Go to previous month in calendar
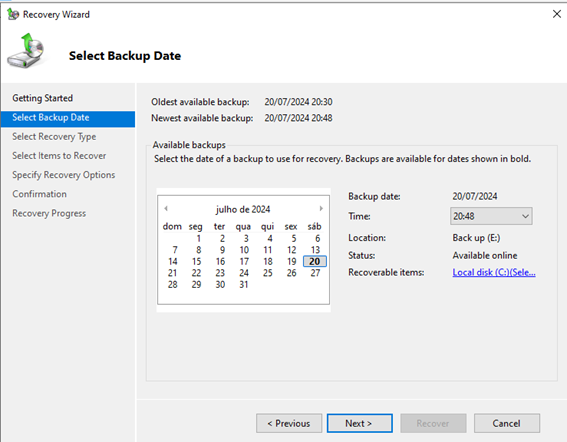 click(166, 208)
